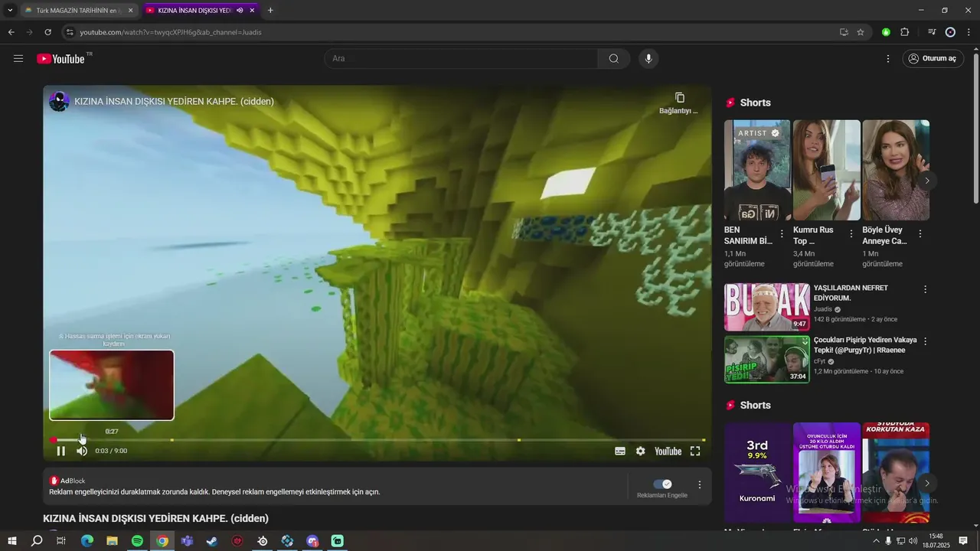Show more Shorts with upper arrow
The image size is (980, 551).
[927, 181]
